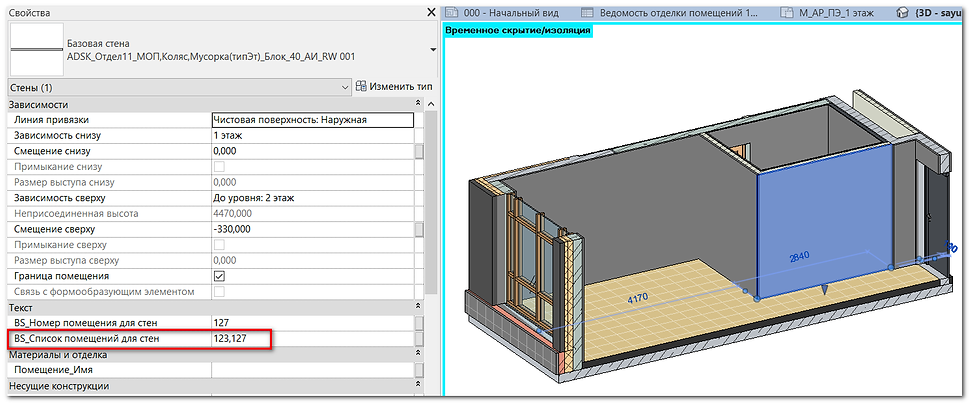
Task: Click the Ведомость отделки tab schedule icon
Action: 587,12
